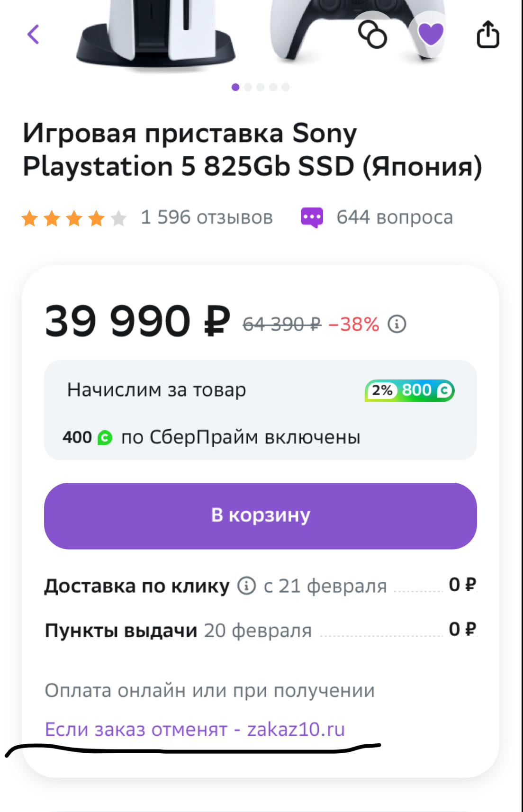Tap info icon next to Доставка по клику

point(246,586)
